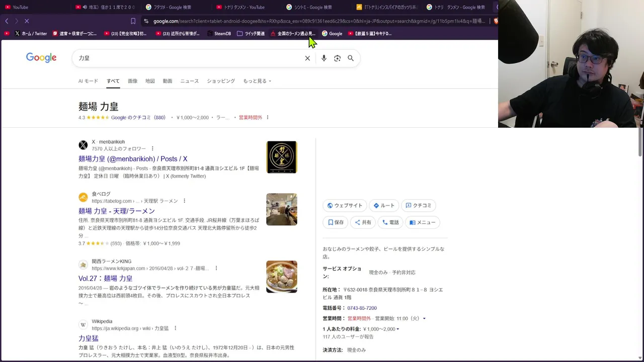Click 営業時間外 status in panel header
644x362 pixels.
coord(251,118)
